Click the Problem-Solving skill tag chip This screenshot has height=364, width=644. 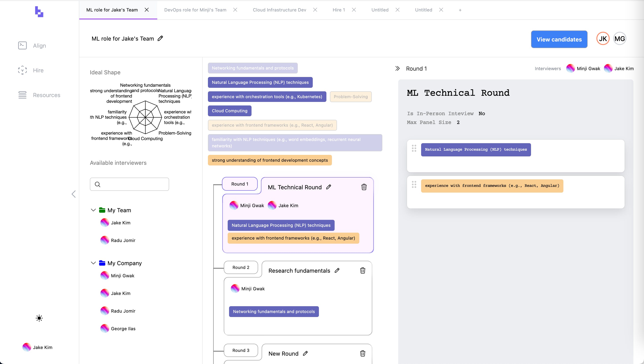[x=351, y=97]
